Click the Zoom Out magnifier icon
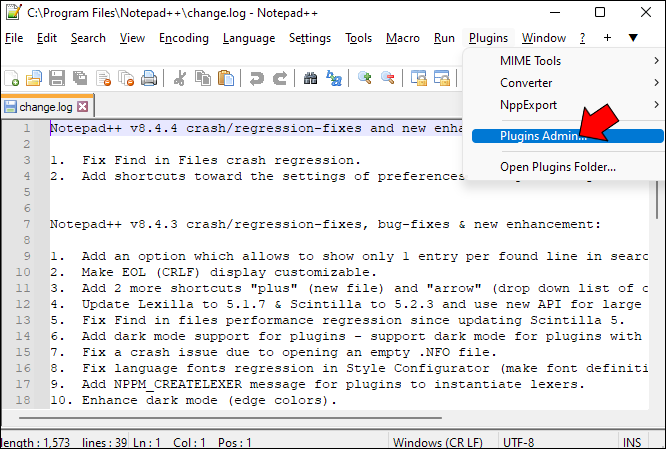The image size is (666, 449). (x=388, y=78)
